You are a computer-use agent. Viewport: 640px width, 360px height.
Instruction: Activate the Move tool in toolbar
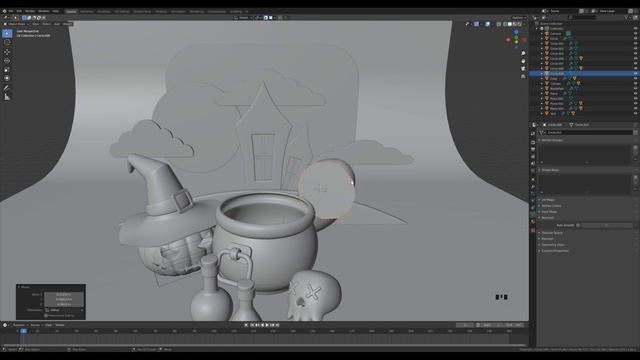click(7, 52)
